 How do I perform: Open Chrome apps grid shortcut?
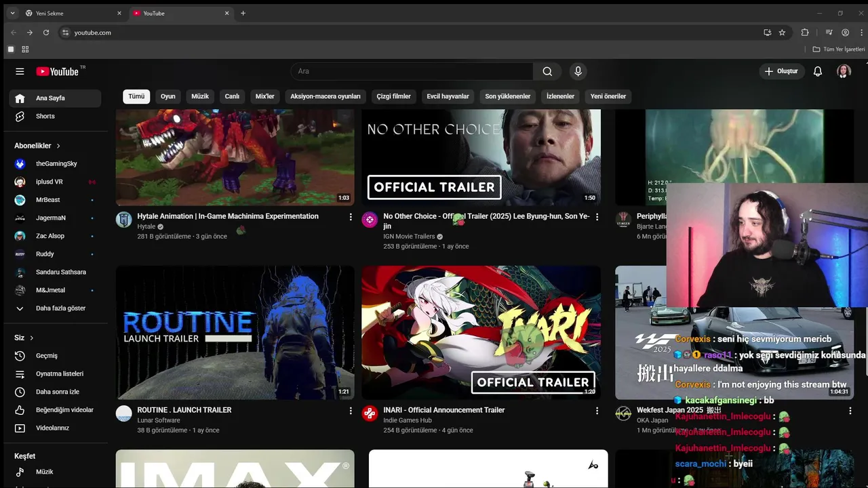click(25, 49)
